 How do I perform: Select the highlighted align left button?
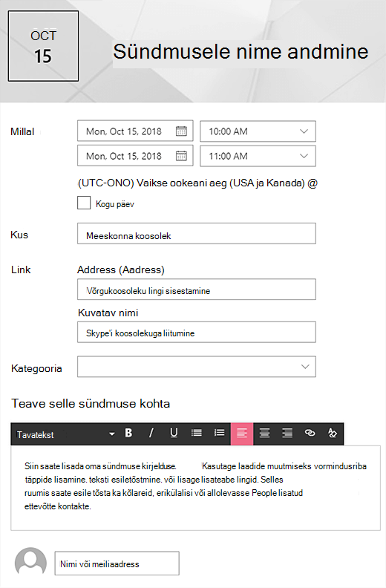[x=242, y=434]
